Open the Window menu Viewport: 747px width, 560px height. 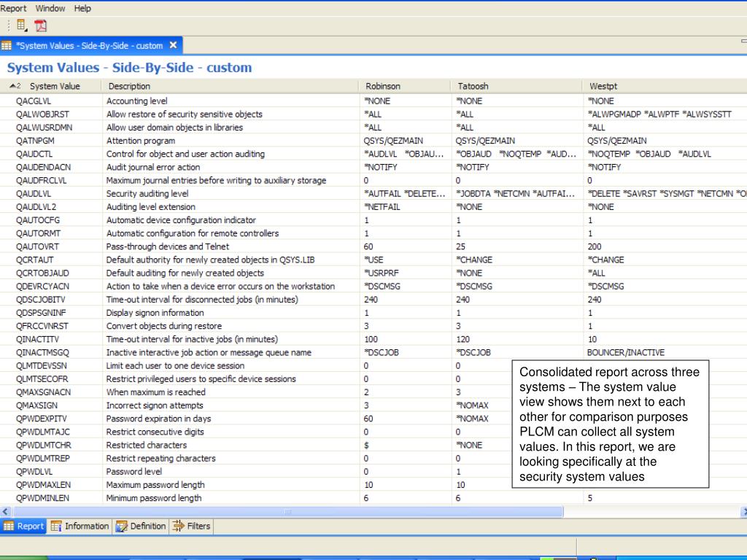(x=50, y=8)
